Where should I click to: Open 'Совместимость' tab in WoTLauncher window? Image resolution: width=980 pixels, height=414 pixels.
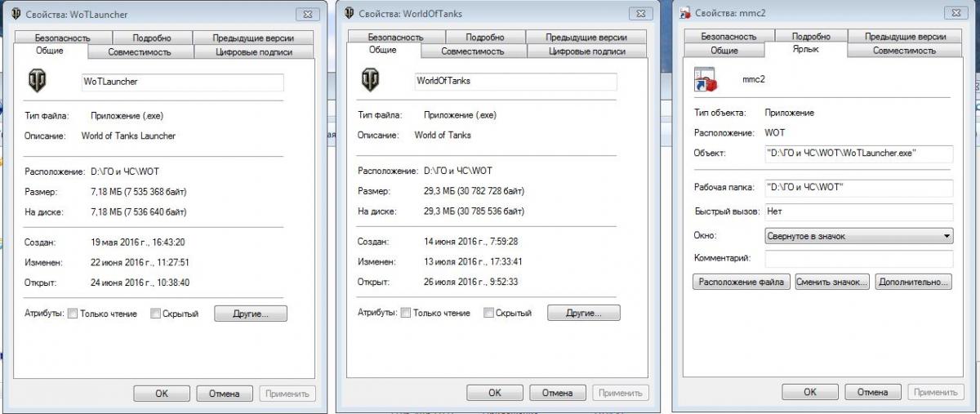click(x=140, y=51)
